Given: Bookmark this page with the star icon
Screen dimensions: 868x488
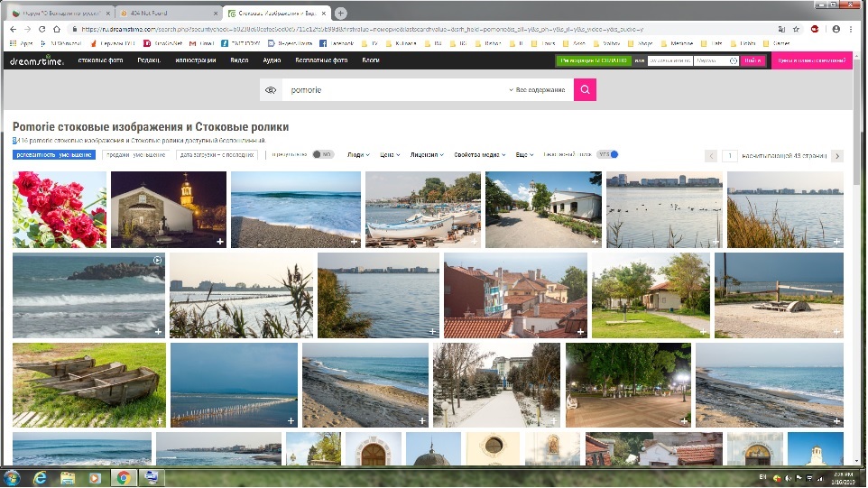Looking at the screenshot, I should pyautogui.click(x=794, y=29).
